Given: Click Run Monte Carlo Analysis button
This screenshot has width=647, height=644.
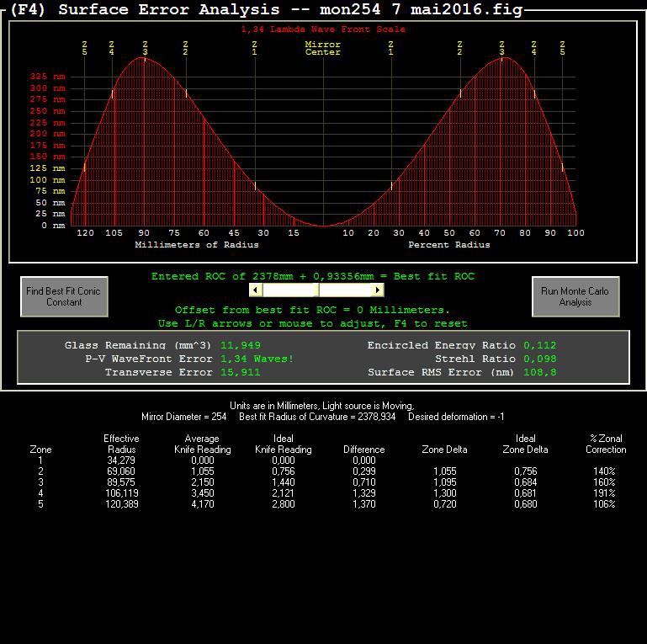Looking at the screenshot, I should point(575,296).
